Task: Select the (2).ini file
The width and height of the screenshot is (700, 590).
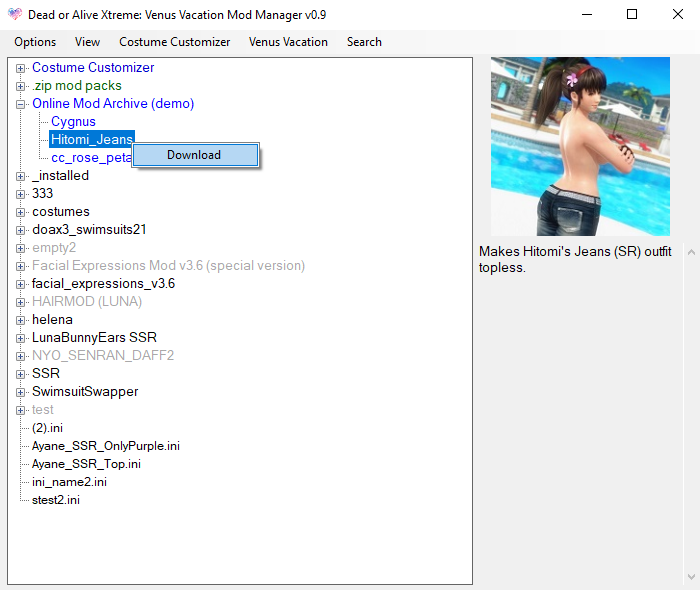Action: pos(47,428)
